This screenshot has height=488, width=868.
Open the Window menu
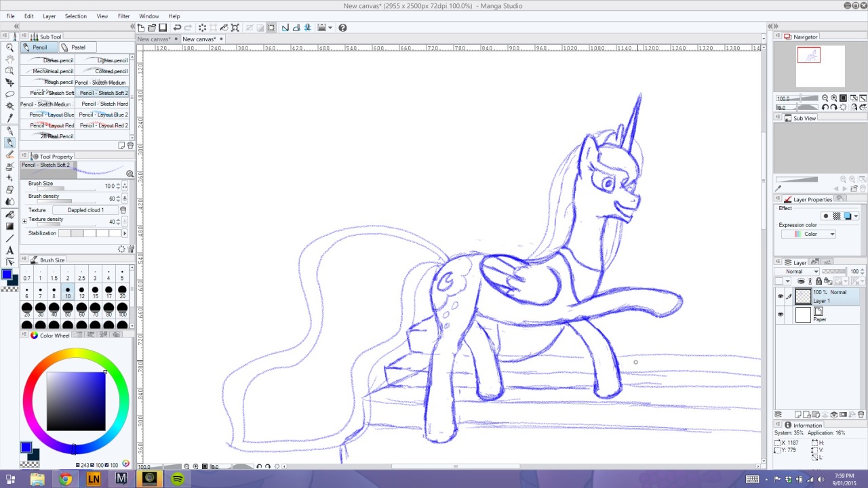(149, 16)
